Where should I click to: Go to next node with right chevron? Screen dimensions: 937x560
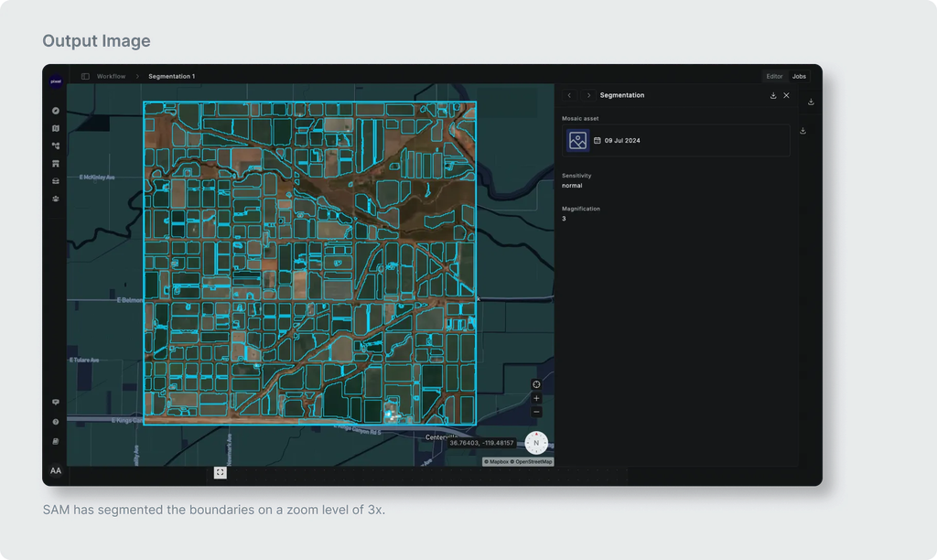[588, 95]
